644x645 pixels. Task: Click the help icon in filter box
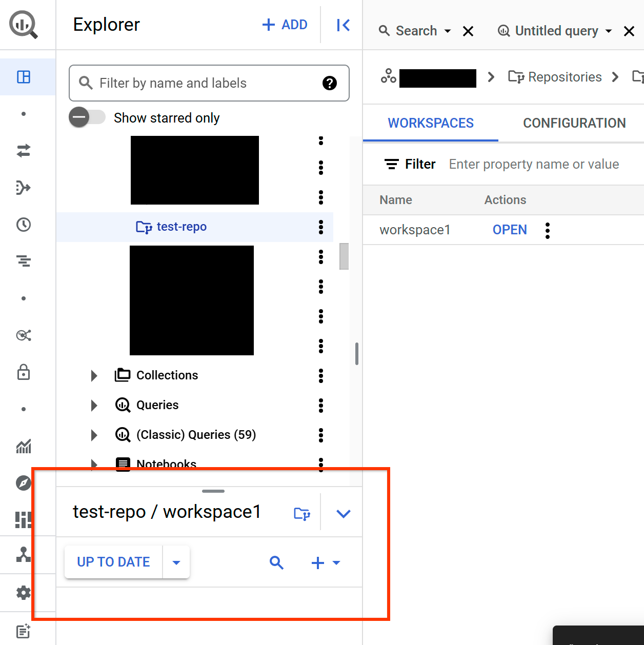pos(329,83)
